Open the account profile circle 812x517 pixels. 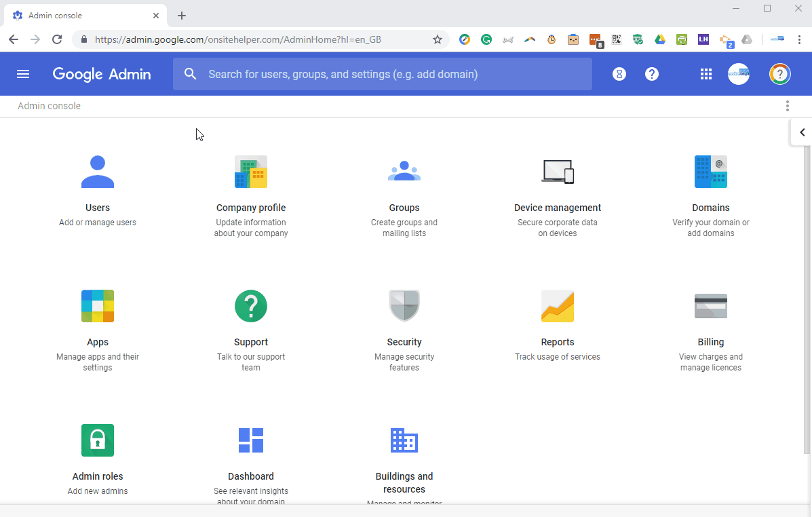pos(779,74)
